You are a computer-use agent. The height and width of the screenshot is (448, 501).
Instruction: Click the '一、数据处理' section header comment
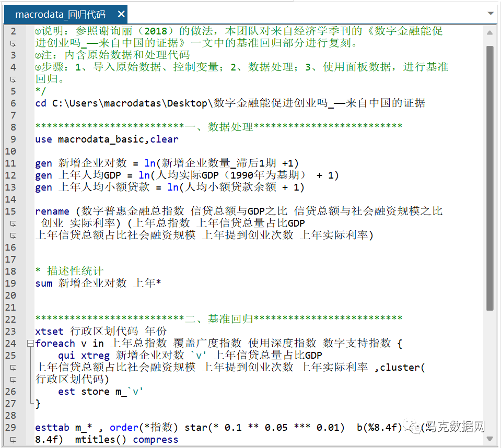pos(219,127)
